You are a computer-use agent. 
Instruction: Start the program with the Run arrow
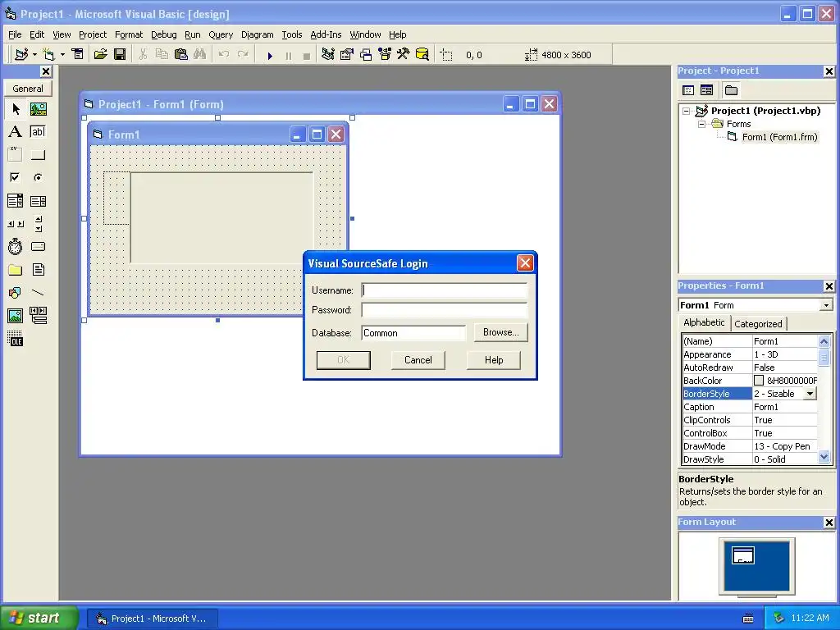pos(270,55)
